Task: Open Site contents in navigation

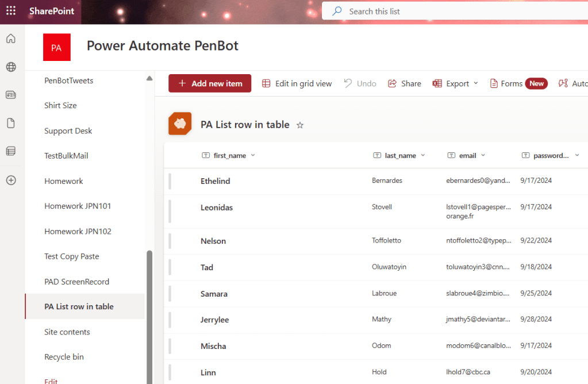Action: 67,332
